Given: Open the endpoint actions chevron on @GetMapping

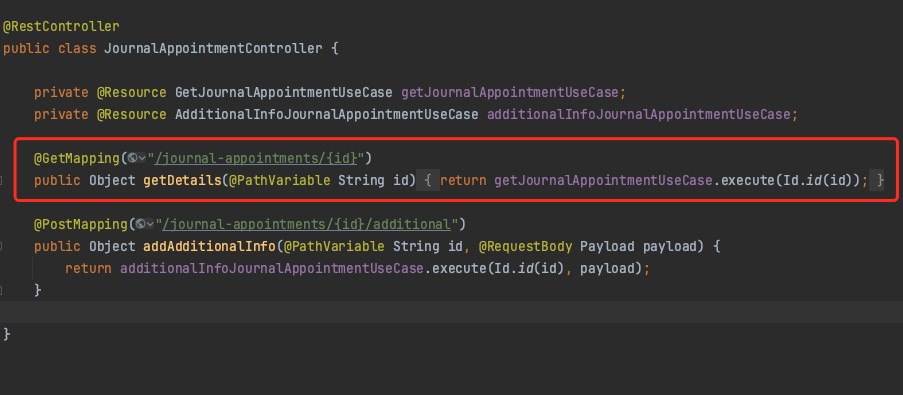Looking at the screenshot, I should pyautogui.click(x=142, y=158).
